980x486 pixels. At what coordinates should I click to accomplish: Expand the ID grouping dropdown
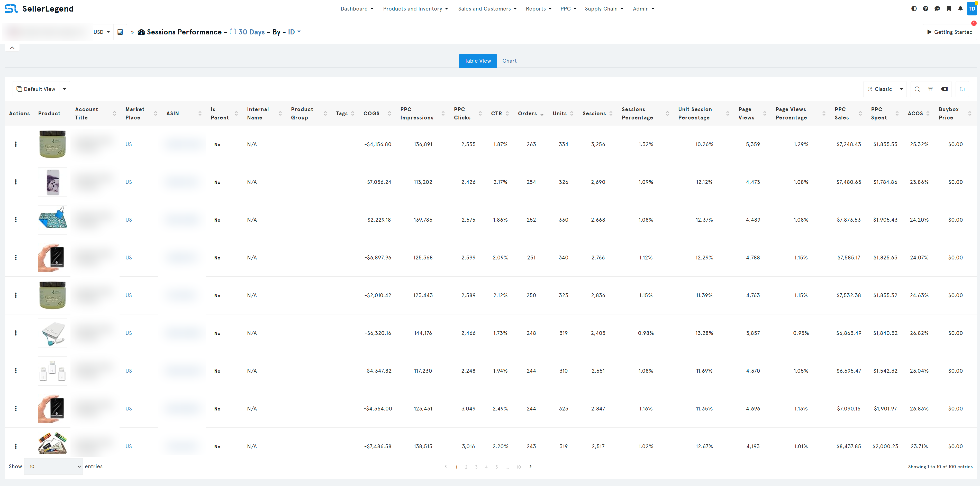pos(294,32)
